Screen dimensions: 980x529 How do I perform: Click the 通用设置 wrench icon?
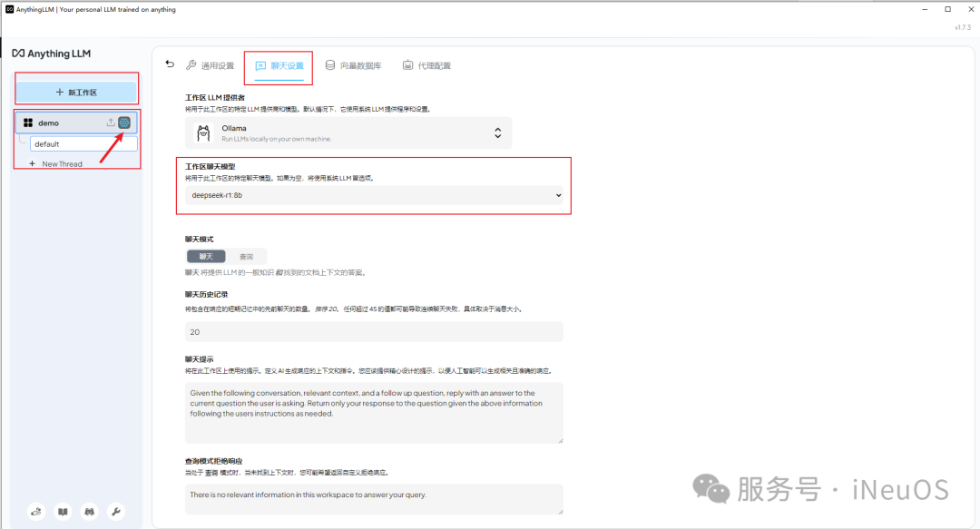191,65
